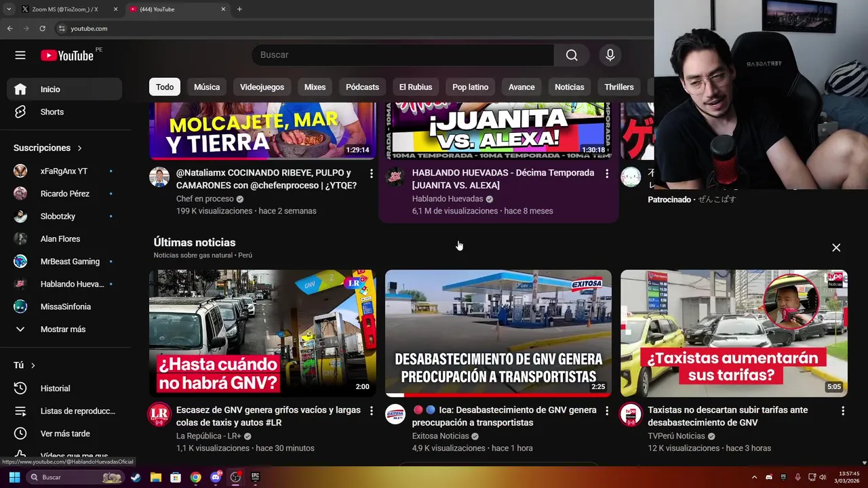Open the hamburger guide menu

coord(20,55)
